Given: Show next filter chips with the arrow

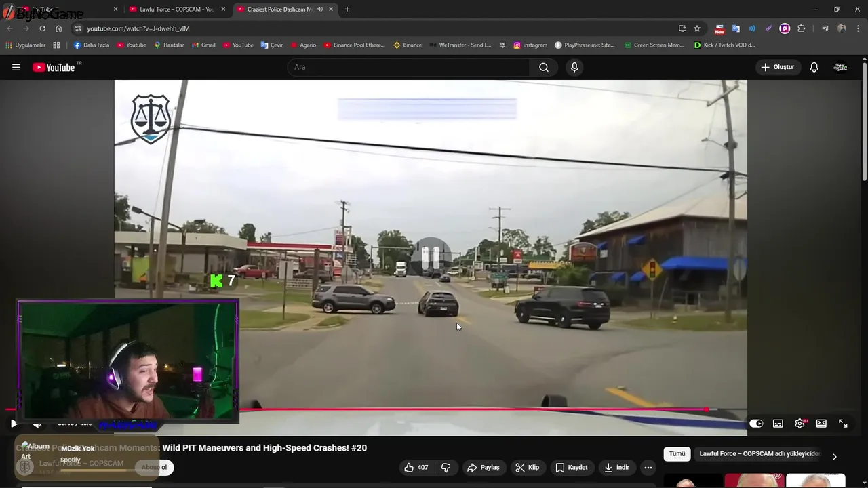Looking at the screenshot, I should click(834, 456).
